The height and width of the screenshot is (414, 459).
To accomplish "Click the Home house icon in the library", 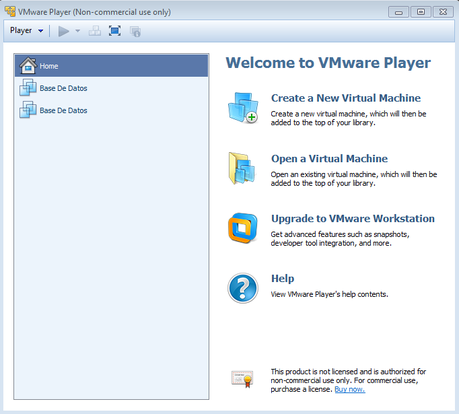I will tap(28, 65).
